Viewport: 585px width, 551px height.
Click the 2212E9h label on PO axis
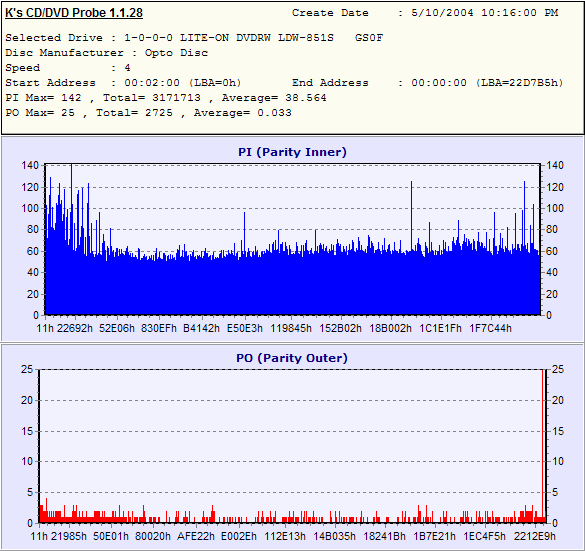click(535, 536)
